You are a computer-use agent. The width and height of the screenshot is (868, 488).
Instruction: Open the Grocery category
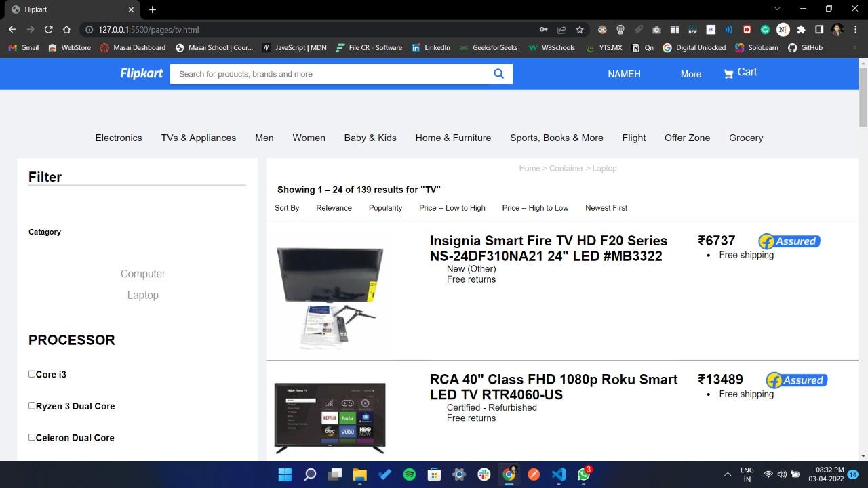click(x=746, y=138)
